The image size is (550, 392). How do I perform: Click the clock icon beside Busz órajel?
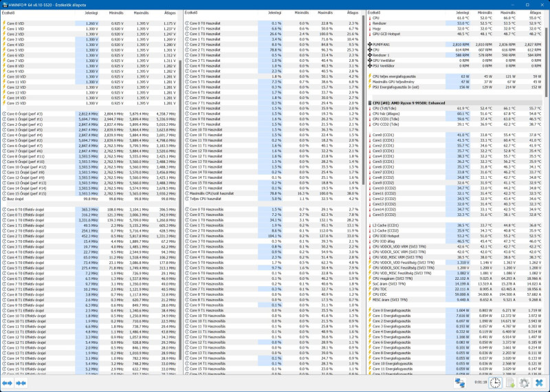4,199
